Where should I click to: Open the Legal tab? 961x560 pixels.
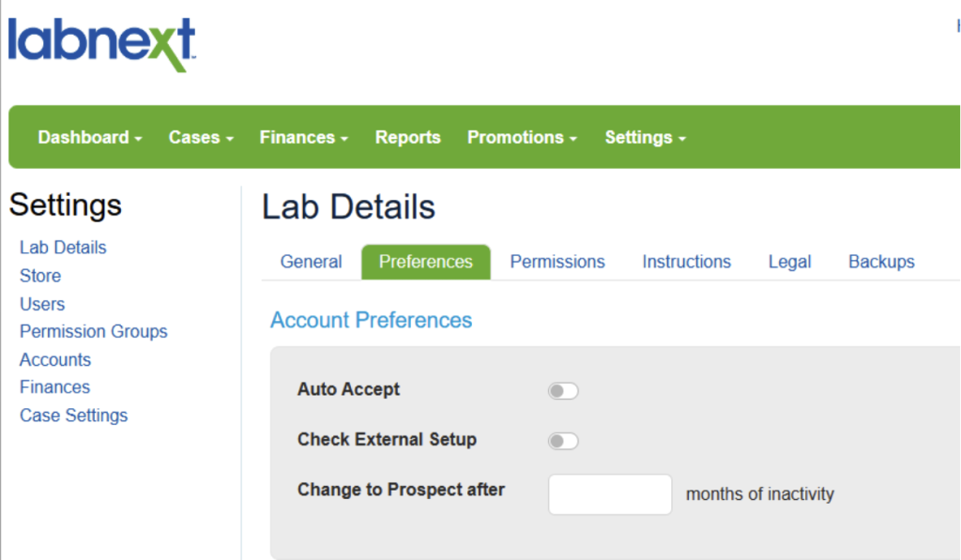(x=789, y=262)
